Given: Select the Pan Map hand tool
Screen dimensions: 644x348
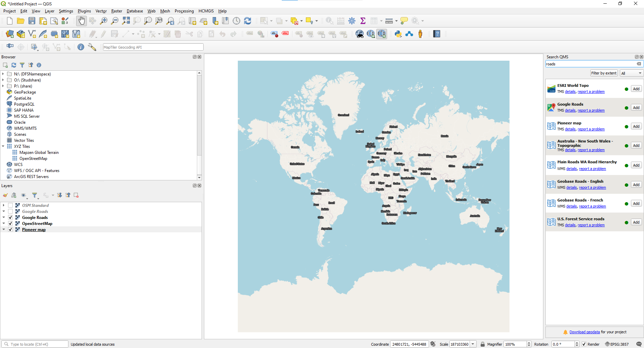Looking at the screenshot, I should click(x=82, y=21).
